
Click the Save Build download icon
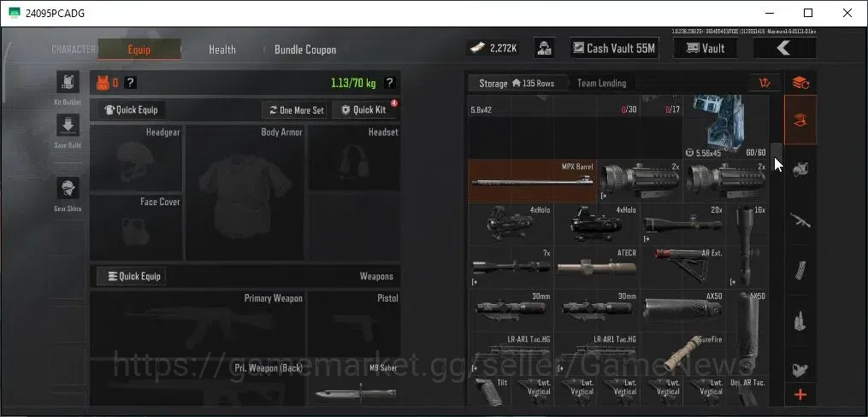tap(68, 125)
